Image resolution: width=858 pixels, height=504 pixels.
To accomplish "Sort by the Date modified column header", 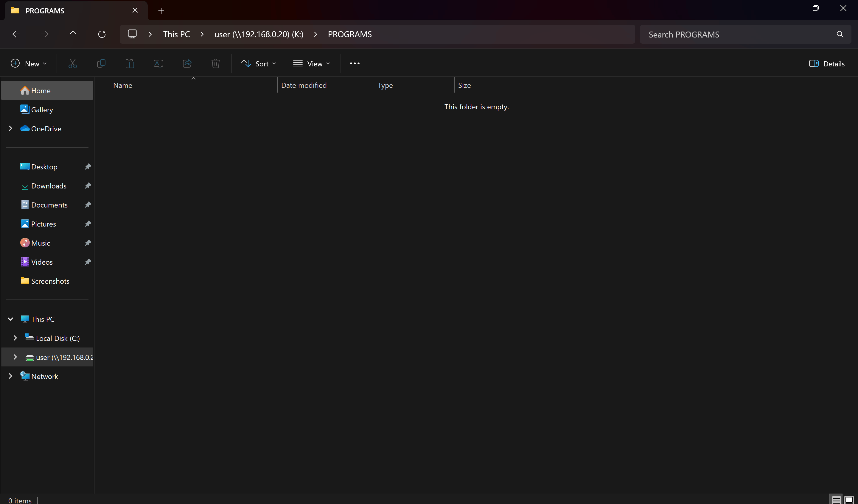I will pos(304,85).
